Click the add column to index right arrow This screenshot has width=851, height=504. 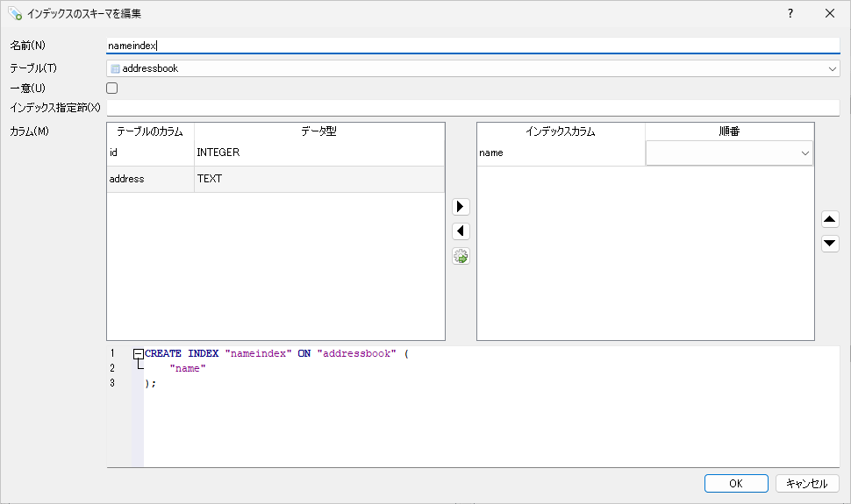[x=461, y=207]
